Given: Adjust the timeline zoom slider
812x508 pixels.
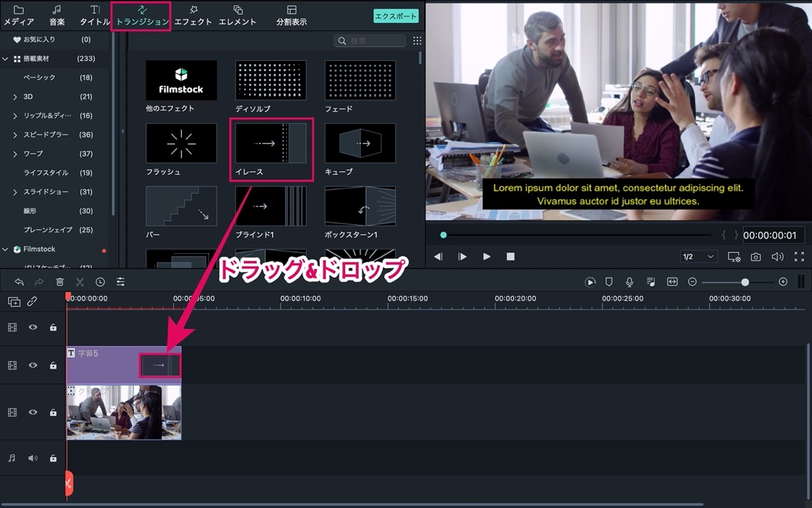Looking at the screenshot, I should (745, 282).
